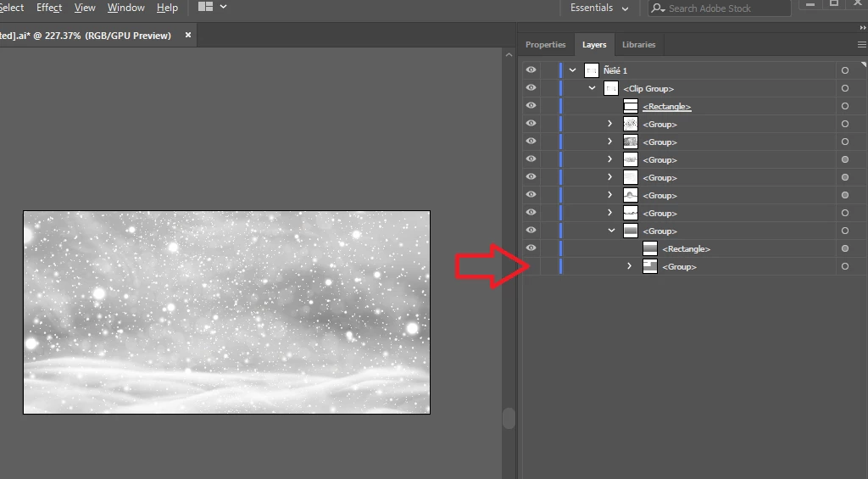Click the underlined Rectangle's thumbnail
Screen dimensions: 868x479
[631, 106]
